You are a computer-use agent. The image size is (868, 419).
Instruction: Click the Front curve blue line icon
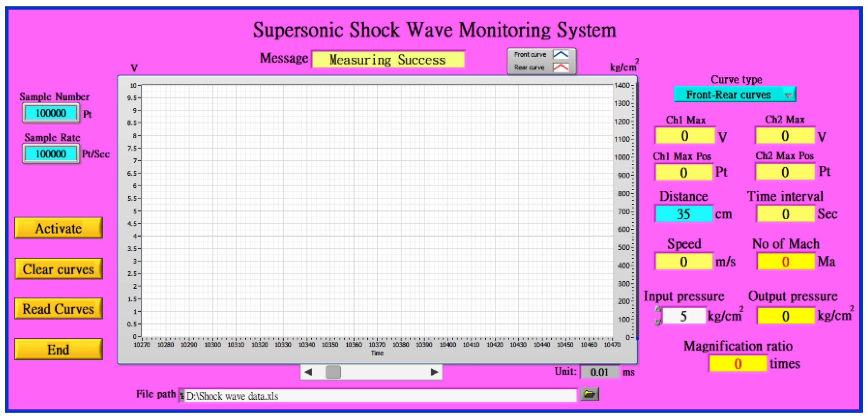point(561,55)
